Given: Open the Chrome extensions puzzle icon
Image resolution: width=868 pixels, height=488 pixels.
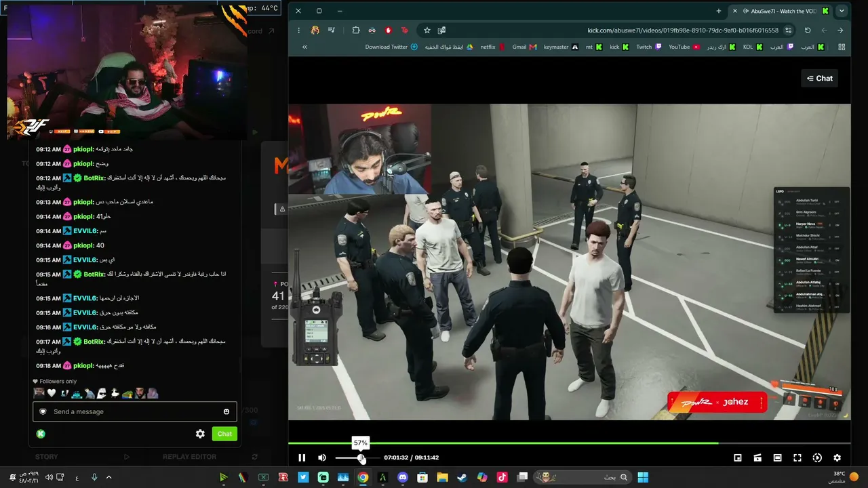Looking at the screenshot, I should [356, 30].
